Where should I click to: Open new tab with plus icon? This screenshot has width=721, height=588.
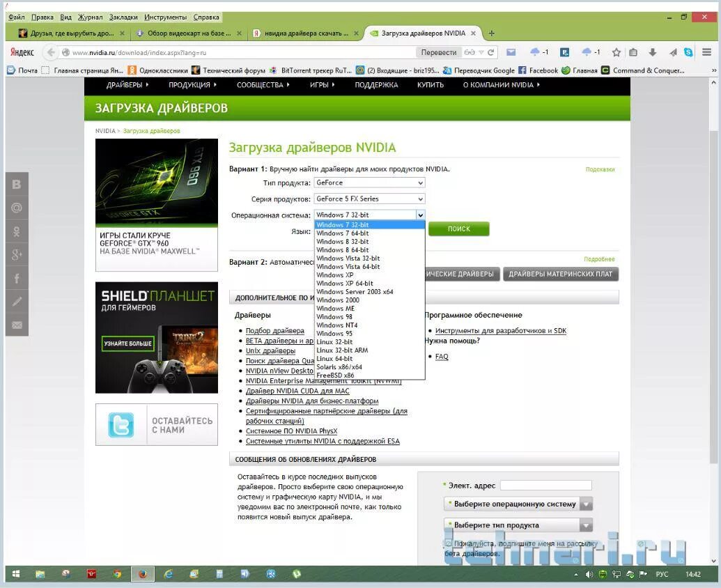pos(492,33)
